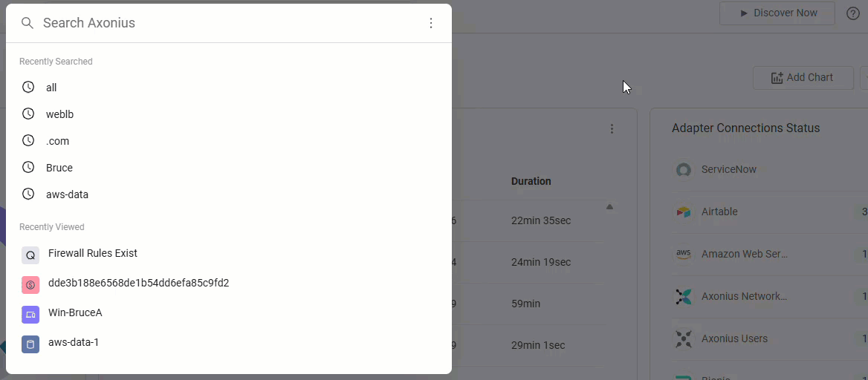Click the Add Chart button
Image resolution: width=868 pixels, height=380 pixels.
[803, 77]
